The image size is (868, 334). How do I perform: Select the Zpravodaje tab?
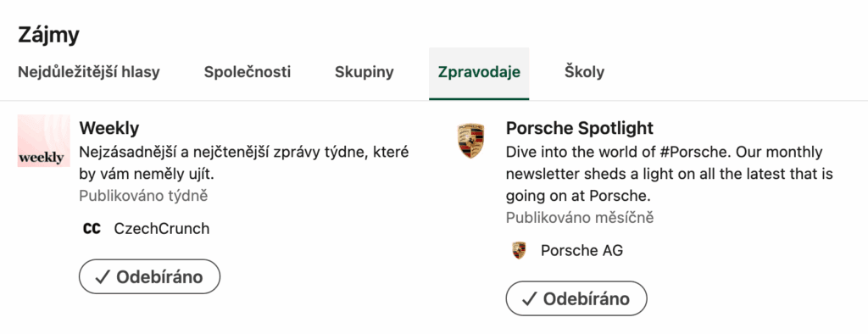479,72
